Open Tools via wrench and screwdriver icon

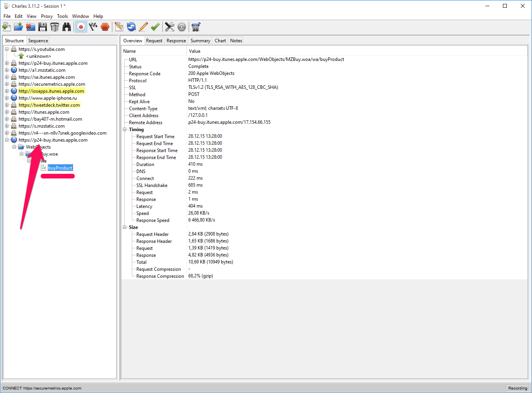pos(169,27)
